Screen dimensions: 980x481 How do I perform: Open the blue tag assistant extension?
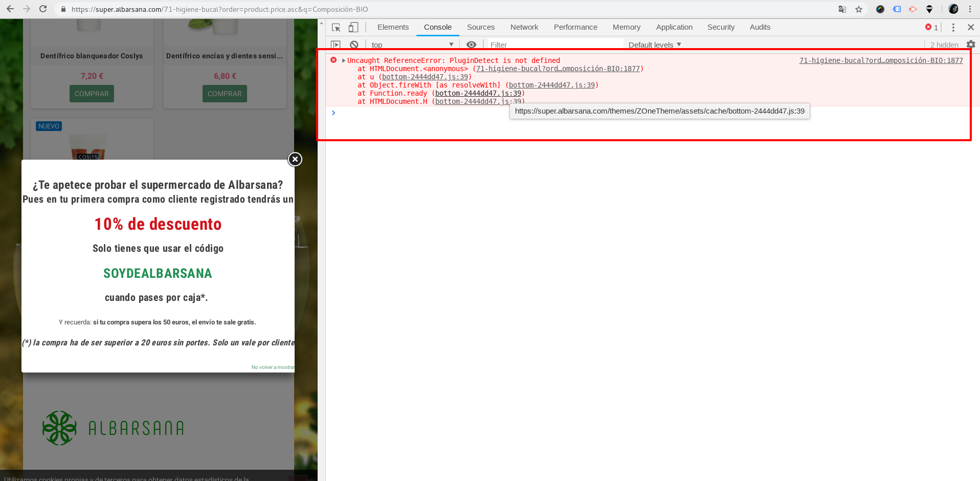click(x=897, y=9)
